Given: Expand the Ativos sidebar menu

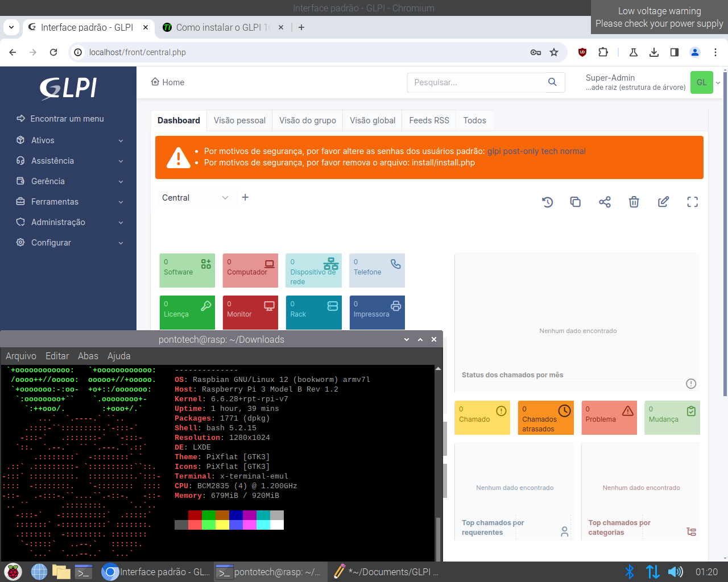Looking at the screenshot, I should point(69,140).
